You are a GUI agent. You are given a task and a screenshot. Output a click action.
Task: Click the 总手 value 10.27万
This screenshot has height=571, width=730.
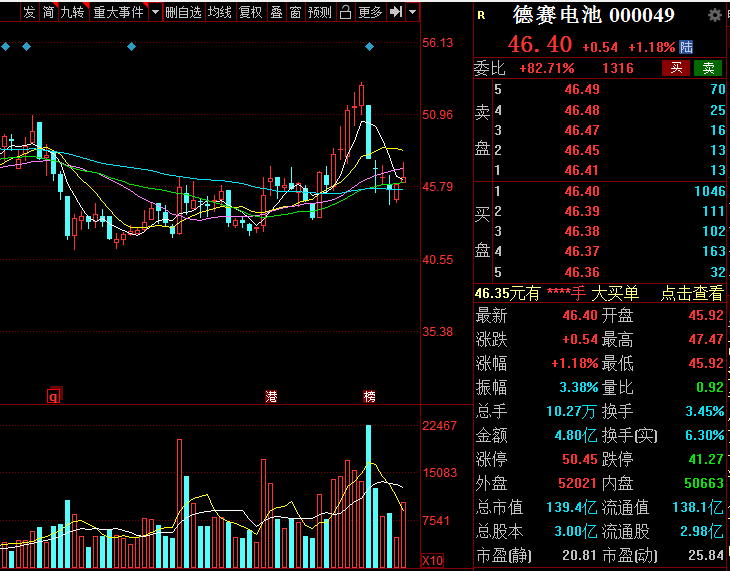point(571,411)
